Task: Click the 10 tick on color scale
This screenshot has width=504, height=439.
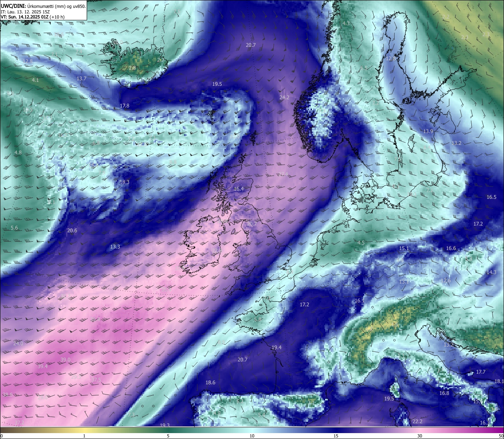Action: click(x=252, y=435)
